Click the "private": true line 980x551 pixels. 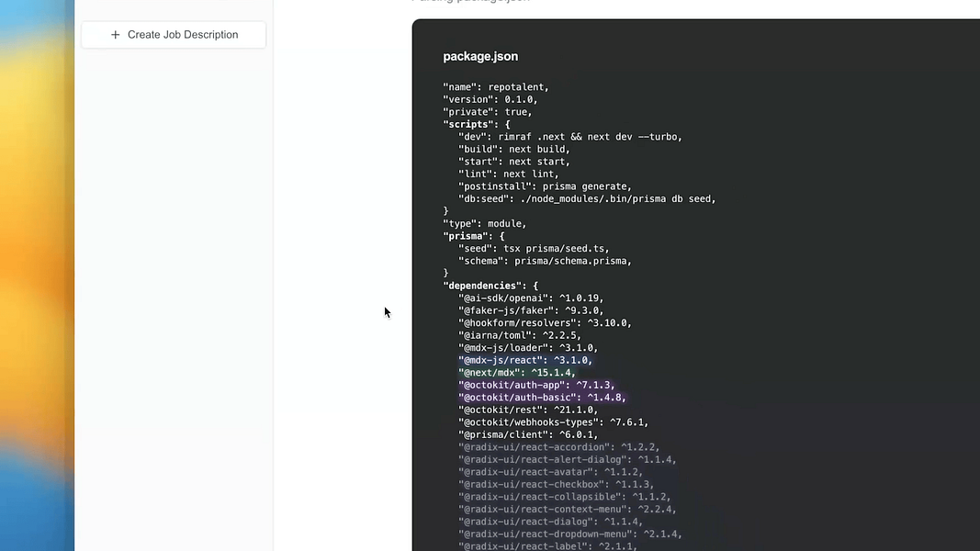488,112
